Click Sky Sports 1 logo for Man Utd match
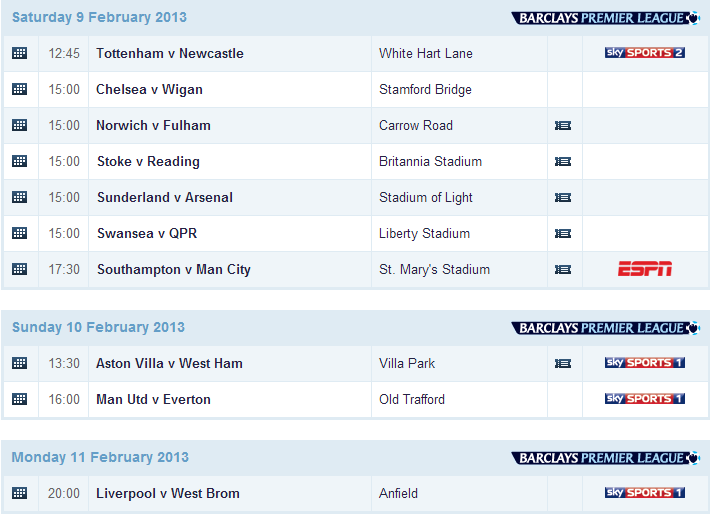 pos(645,399)
